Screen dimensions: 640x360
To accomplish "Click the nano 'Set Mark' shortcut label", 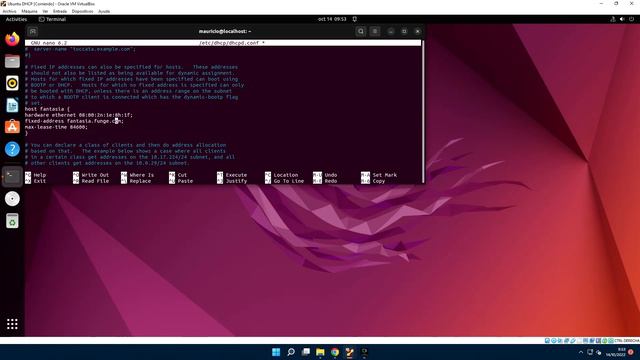I will (384, 175).
